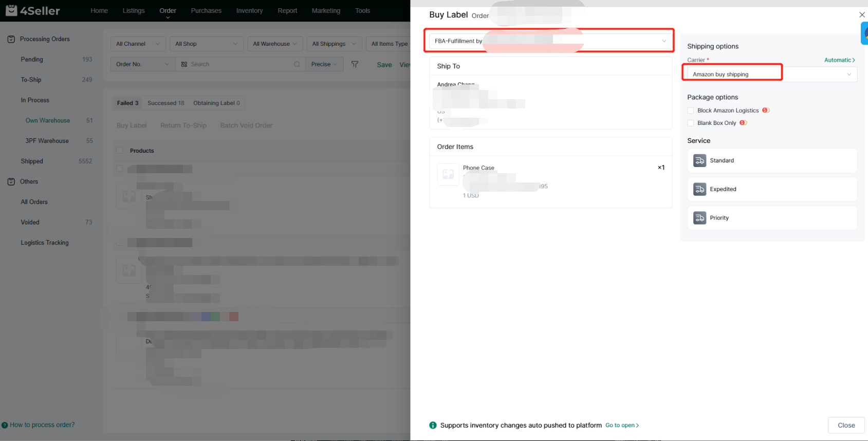Open the All Channel filter dropdown
Viewport: 868px width, 441px height.
pyautogui.click(x=138, y=44)
